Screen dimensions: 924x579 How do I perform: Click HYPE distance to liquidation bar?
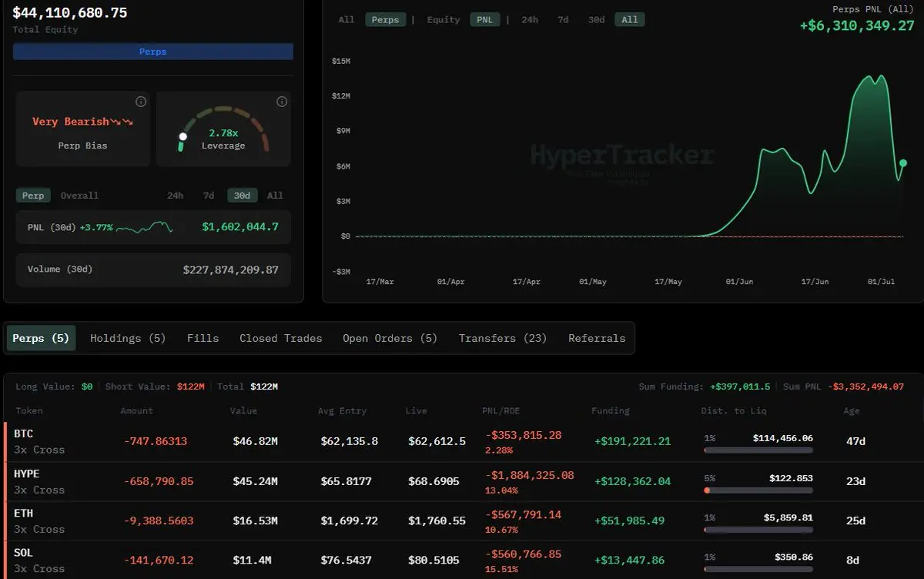pyautogui.click(x=758, y=490)
